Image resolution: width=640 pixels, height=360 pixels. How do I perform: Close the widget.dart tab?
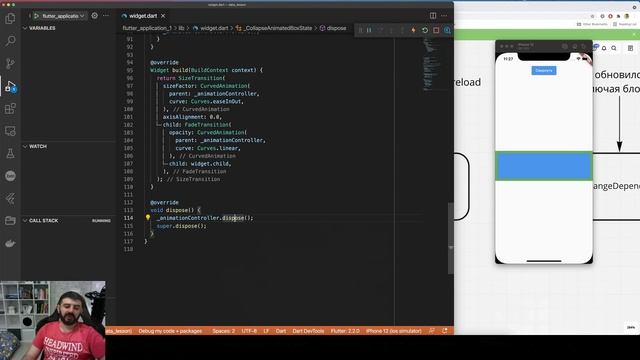click(x=163, y=16)
